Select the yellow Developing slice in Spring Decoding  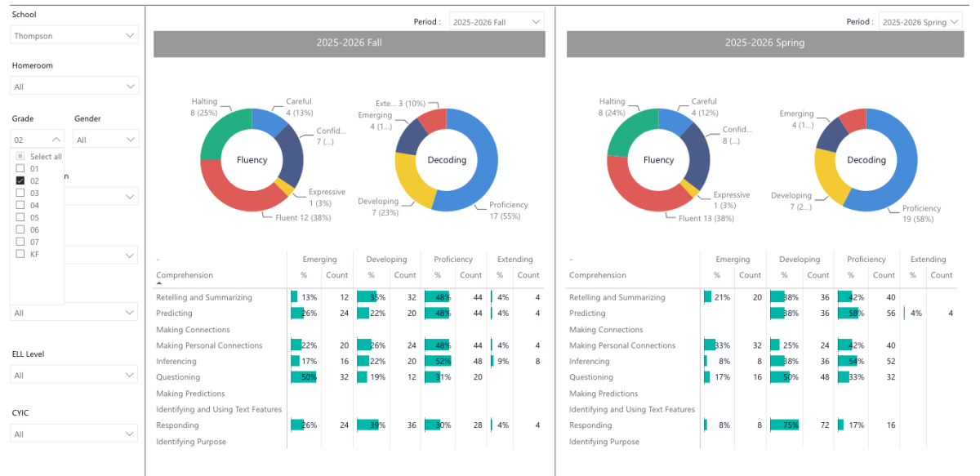pos(831,177)
